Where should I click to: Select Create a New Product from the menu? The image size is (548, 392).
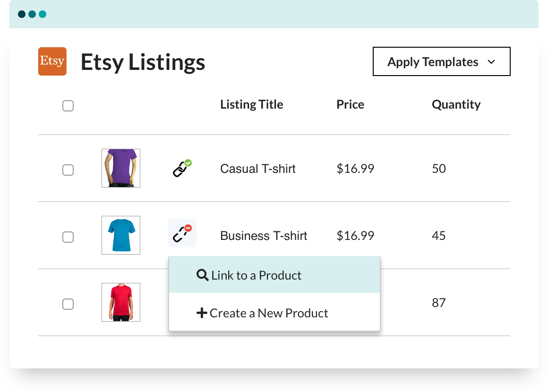pos(268,312)
